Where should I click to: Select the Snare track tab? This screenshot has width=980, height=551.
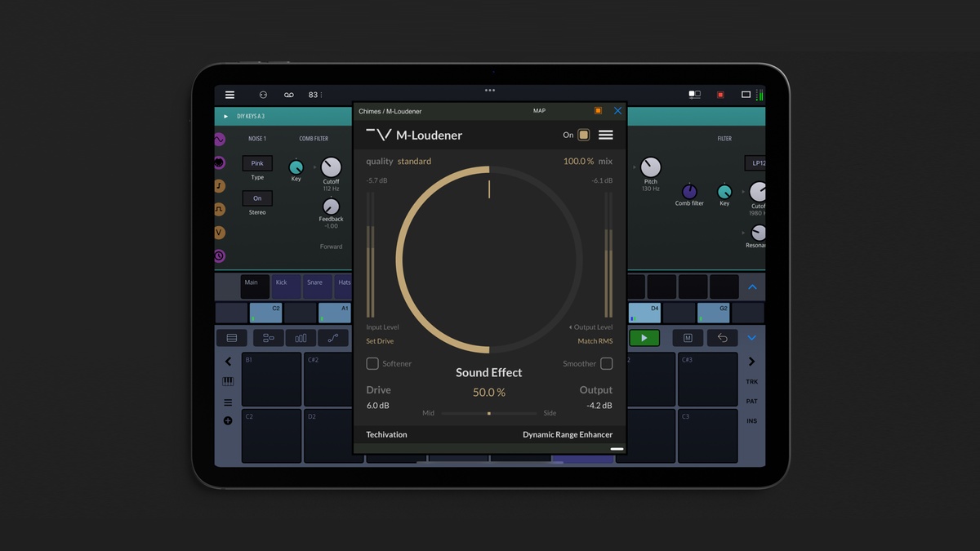318,287
